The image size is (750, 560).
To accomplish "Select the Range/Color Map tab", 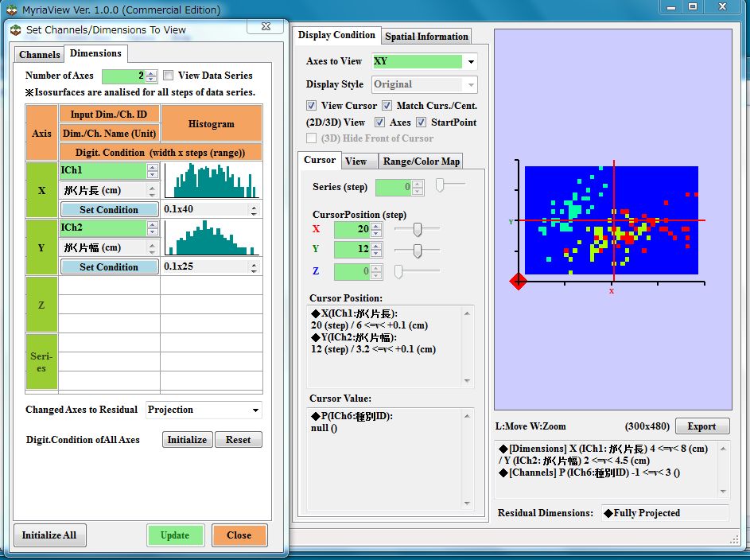I will tap(421, 161).
